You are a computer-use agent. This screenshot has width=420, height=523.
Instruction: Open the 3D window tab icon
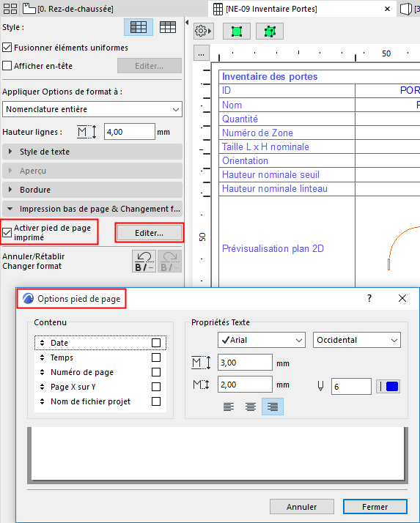[x=405, y=9]
